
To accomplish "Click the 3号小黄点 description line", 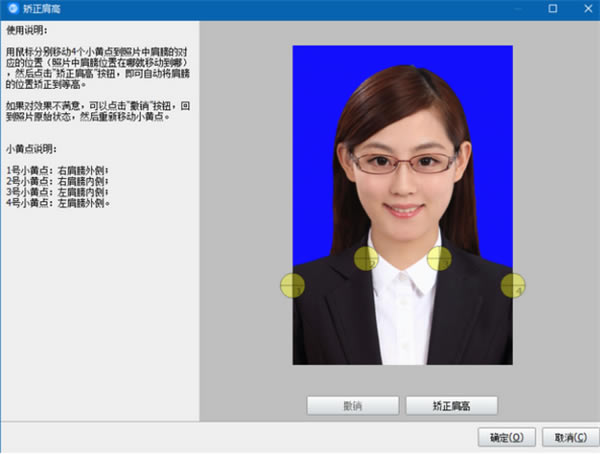I will (x=57, y=192).
